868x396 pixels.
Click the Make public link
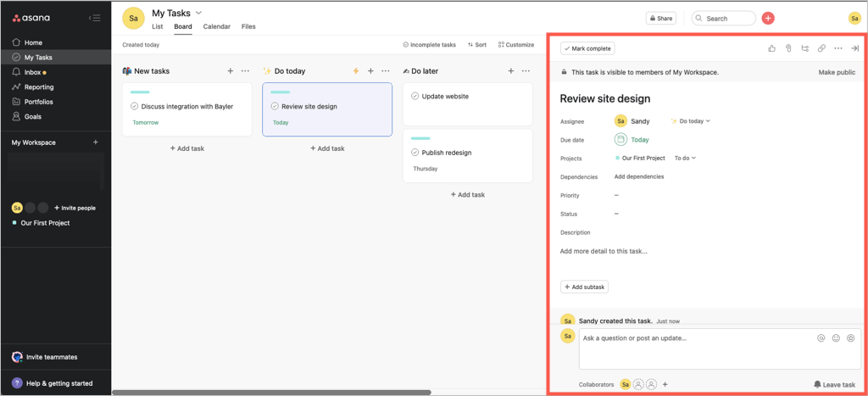pos(836,73)
